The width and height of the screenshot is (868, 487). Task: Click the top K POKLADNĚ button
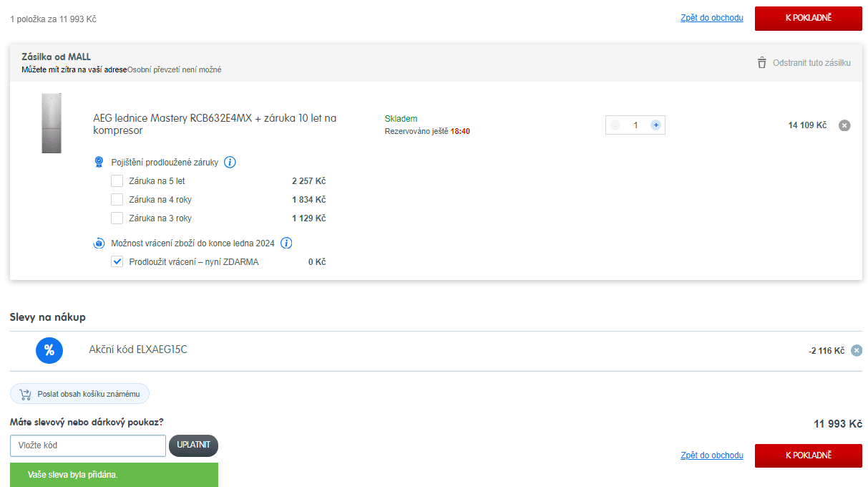tap(809, 18)
